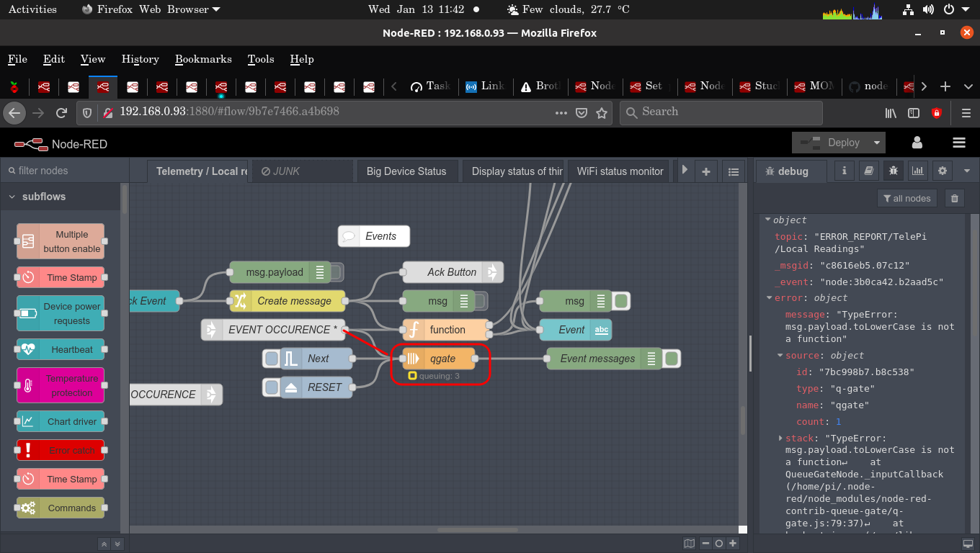Zoom out using the minus control

[704, 543]
